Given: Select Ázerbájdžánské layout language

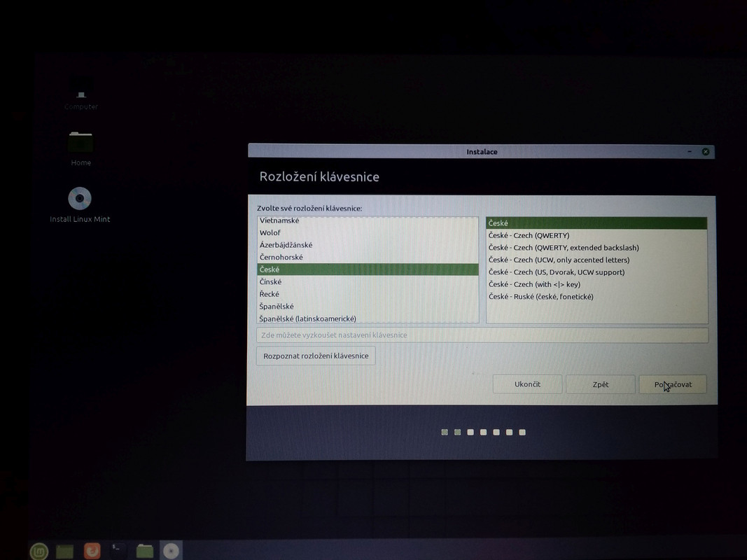Looking at the screenshot, I should [368, 245].
